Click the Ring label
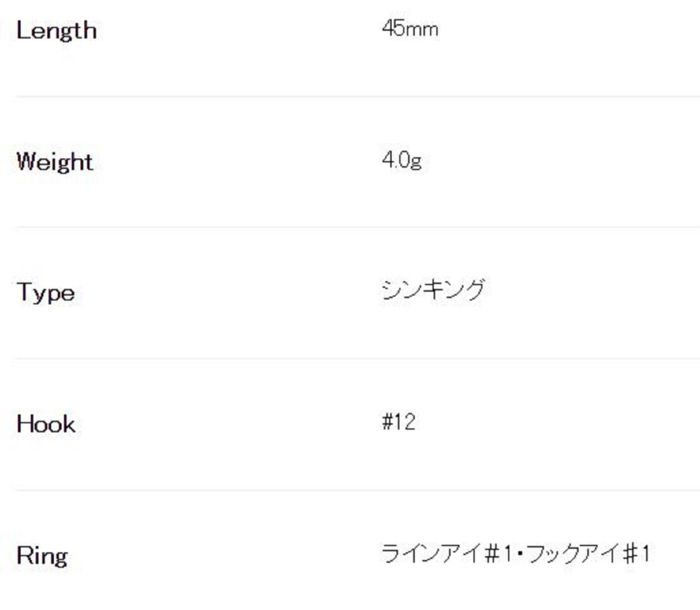Screen dimensions: 700x610 point(42,555)
